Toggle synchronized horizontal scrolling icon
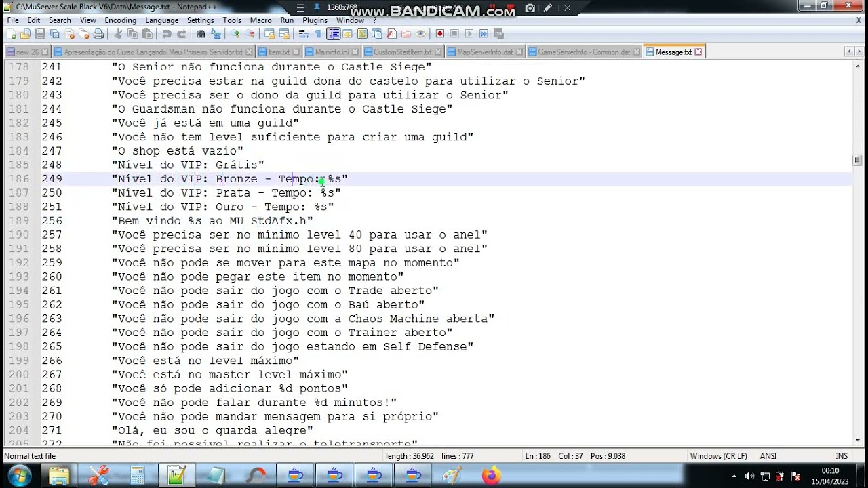The width and height of the screenshot is (868, 488). tap(284, 34)
